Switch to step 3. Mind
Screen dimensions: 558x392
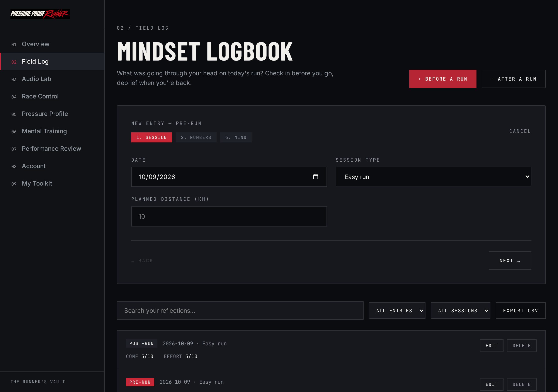pos(236,137)
